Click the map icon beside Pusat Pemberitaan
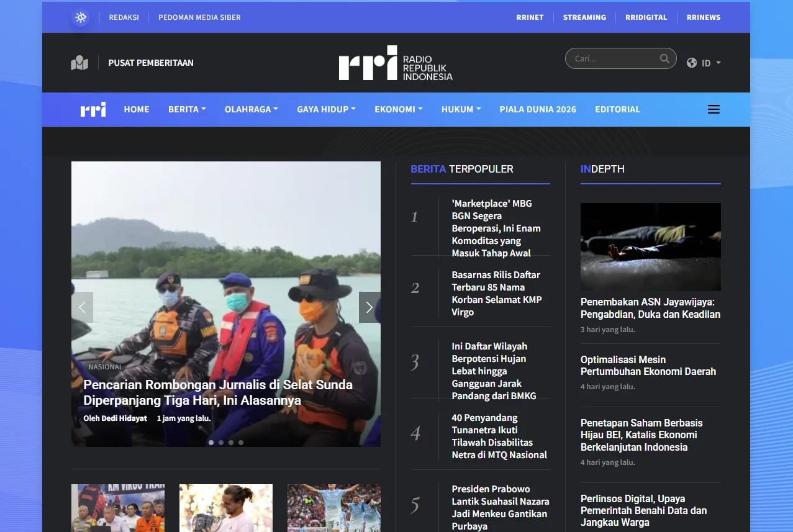Viewport: 793px width, 532px height. 79,63
